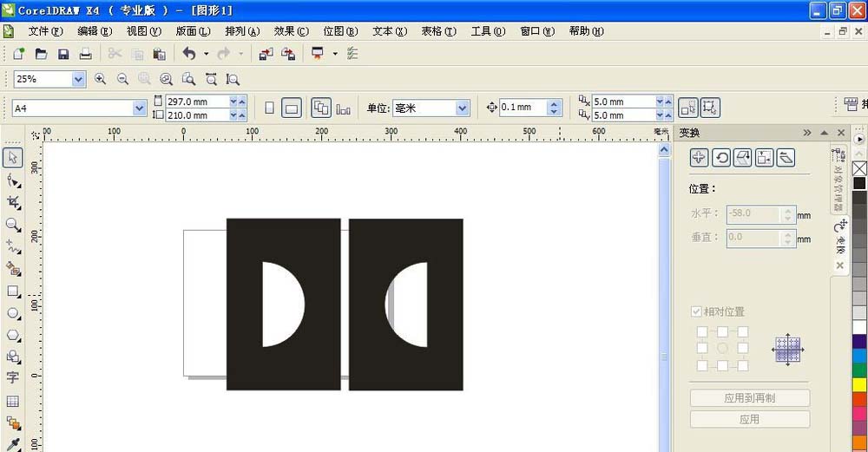Set portrait page orientation
868x452 pixels.
(269, 108)
